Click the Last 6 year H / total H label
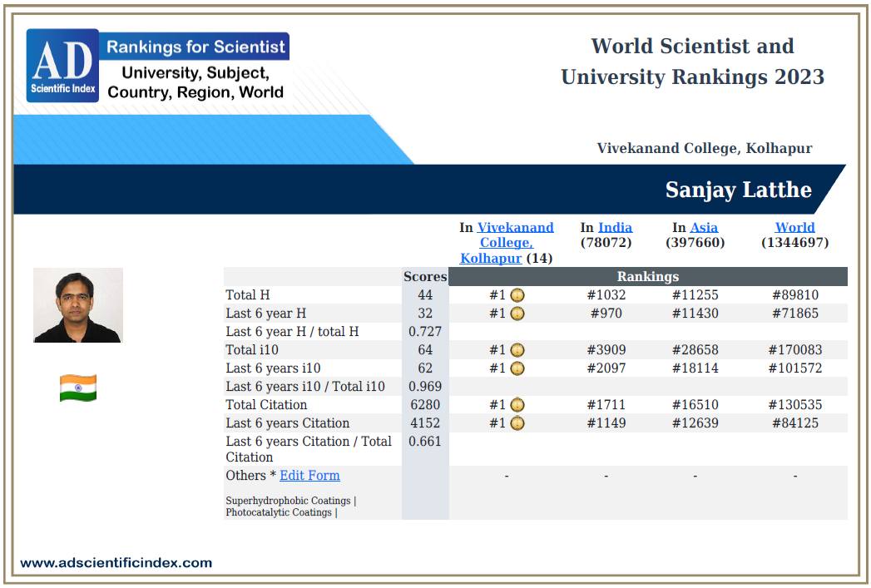The width and height of the screenshot is (871, 588). (x=292, y=332)
